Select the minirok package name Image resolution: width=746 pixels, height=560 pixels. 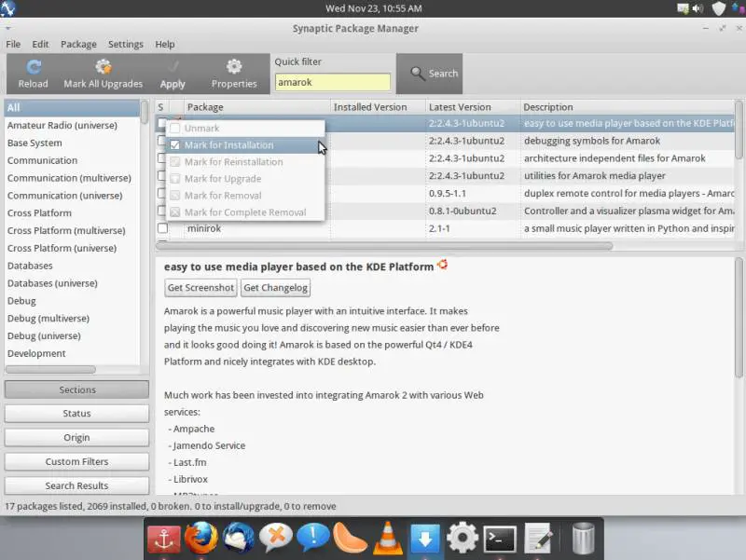point(204,228)
